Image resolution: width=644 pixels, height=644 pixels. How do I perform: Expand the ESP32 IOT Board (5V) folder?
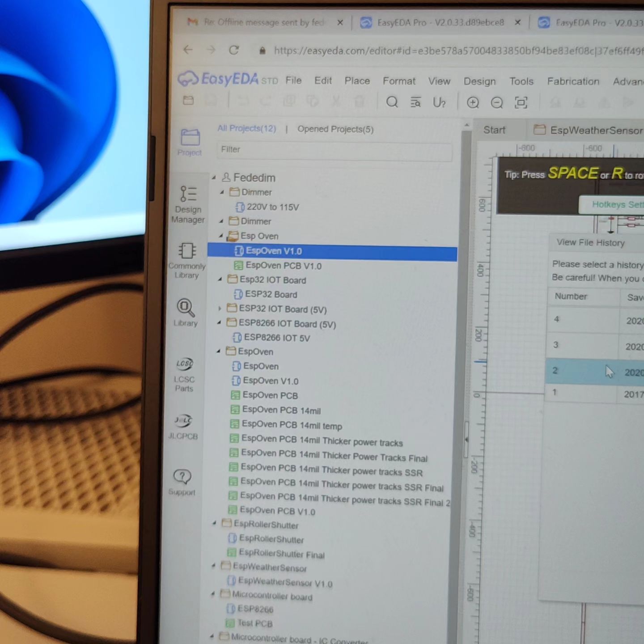pyautogui.click(x=220, y=308)
